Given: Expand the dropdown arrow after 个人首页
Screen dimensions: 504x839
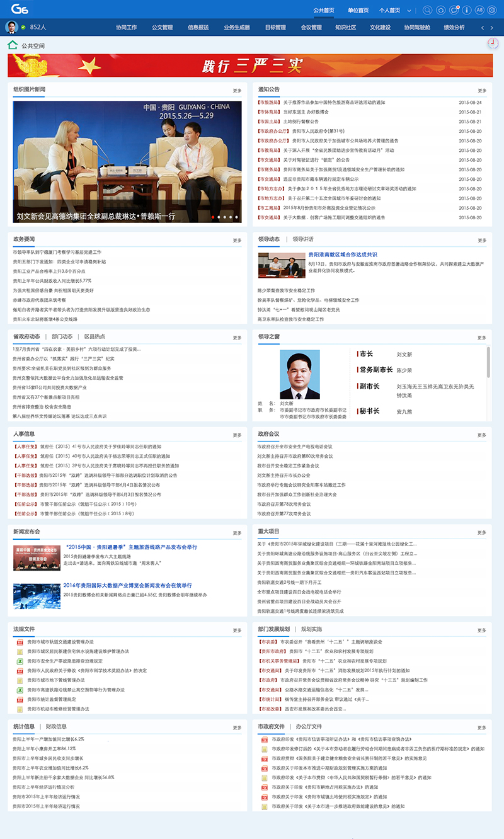Looking at the screenshot, I should tap(409, 11).
